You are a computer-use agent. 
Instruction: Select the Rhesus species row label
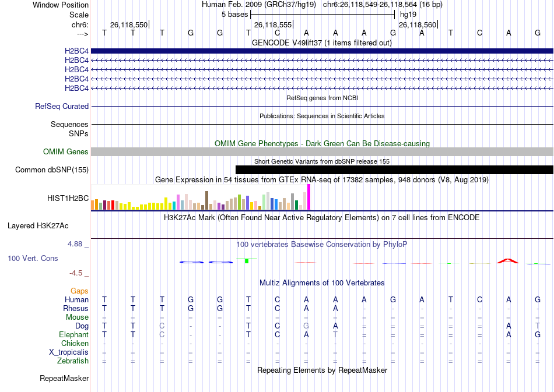76,308
